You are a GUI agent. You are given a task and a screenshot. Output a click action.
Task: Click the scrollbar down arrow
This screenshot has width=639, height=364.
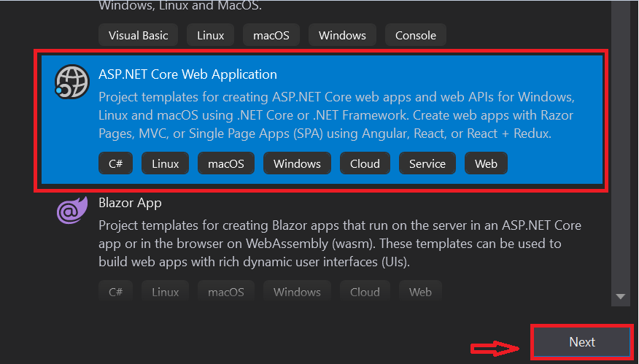620,296
